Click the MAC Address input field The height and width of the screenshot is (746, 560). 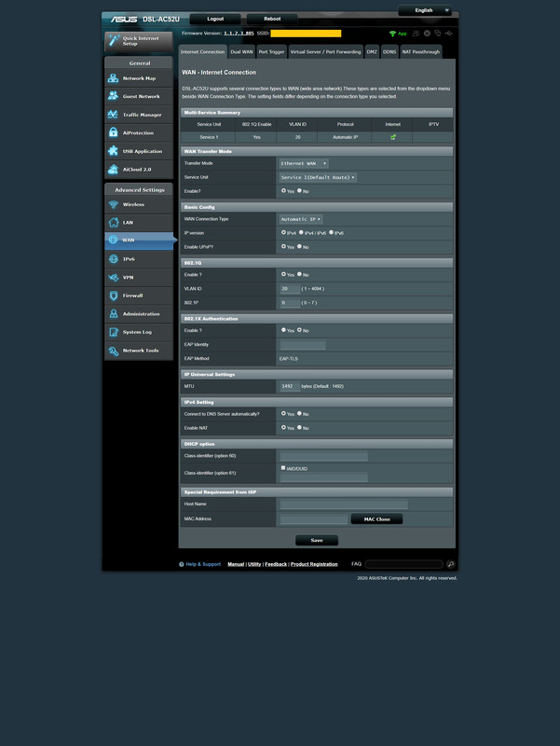pos(314,519)
